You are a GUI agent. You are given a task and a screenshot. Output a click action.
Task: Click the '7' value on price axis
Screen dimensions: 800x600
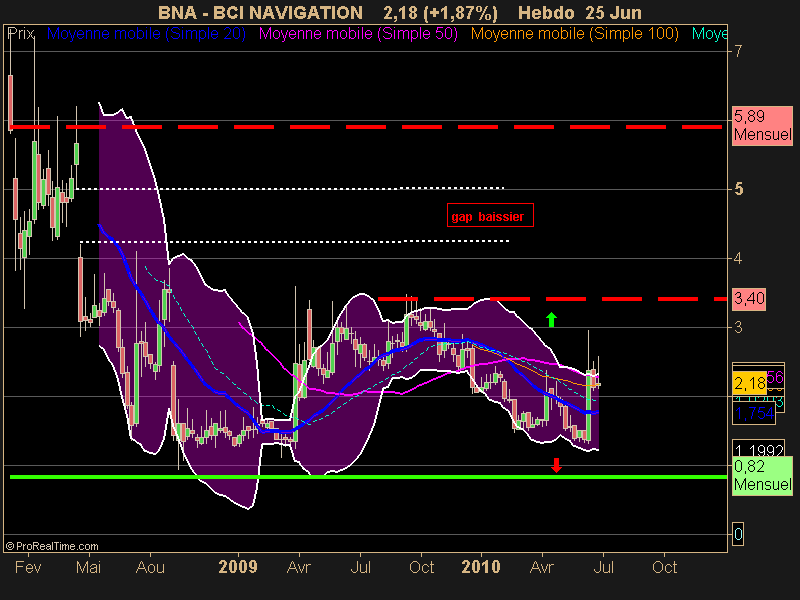coord(738,51)
